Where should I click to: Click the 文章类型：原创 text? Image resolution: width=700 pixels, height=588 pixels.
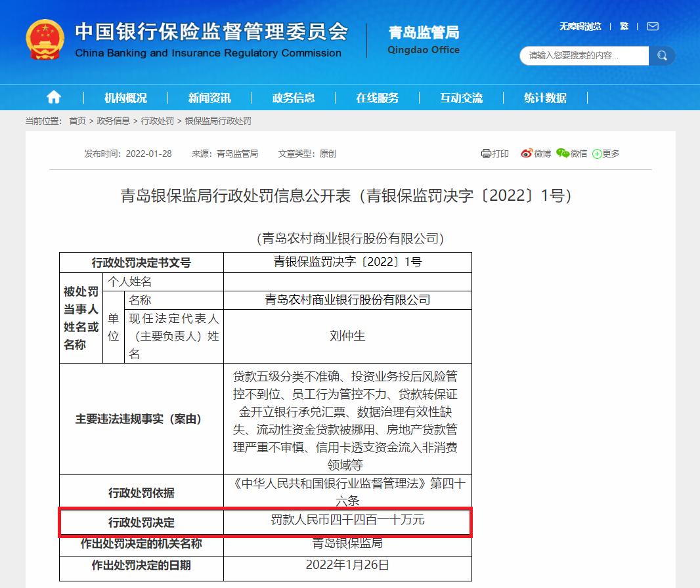[307, 154]
